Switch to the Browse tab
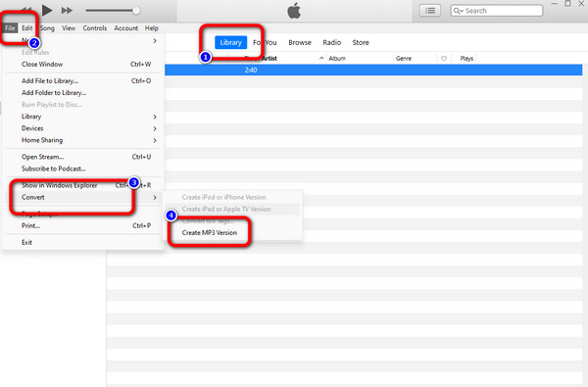Screen dimensions: 588x387 (300, 42)
